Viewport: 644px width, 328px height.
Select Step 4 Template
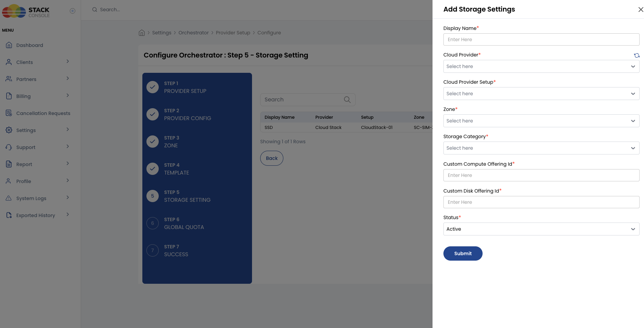point(176,169)
